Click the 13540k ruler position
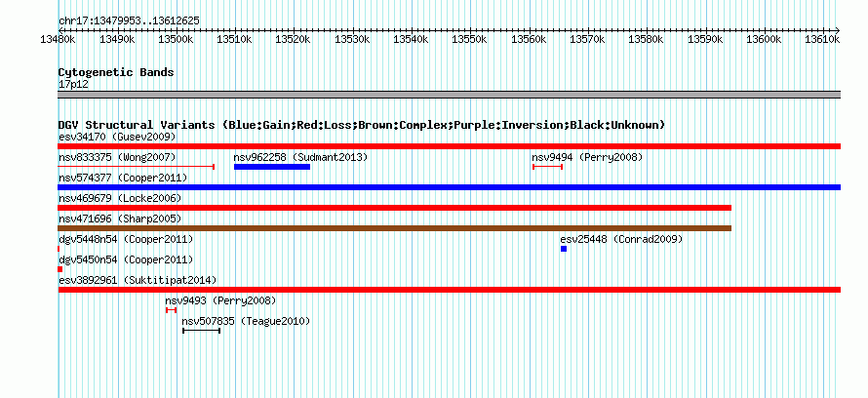 coord(411,39)
